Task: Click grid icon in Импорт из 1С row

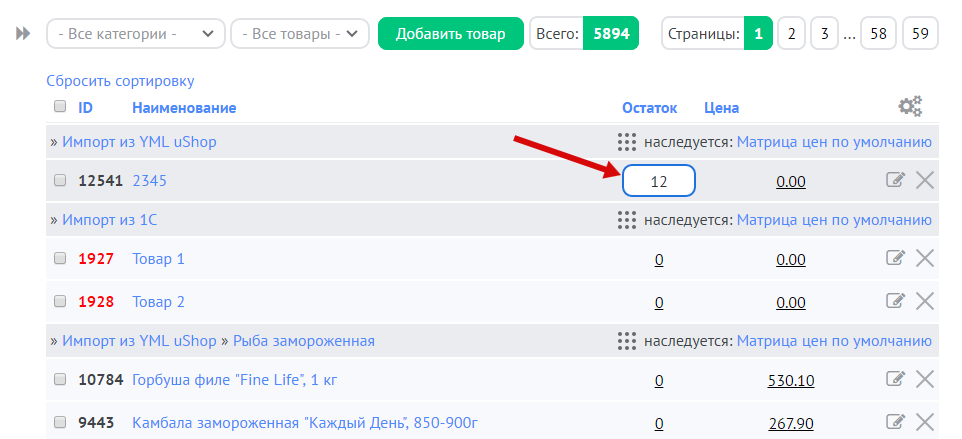Action: 627,220
